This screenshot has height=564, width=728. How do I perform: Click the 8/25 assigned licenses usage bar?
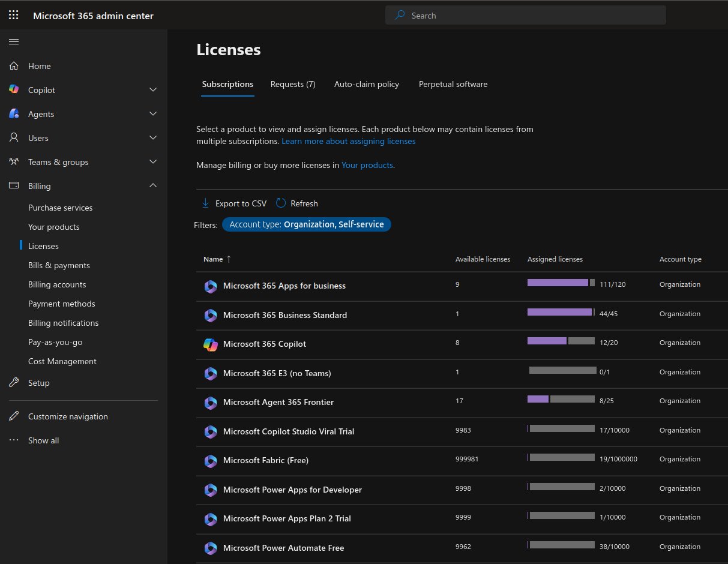tap(561, 399)
